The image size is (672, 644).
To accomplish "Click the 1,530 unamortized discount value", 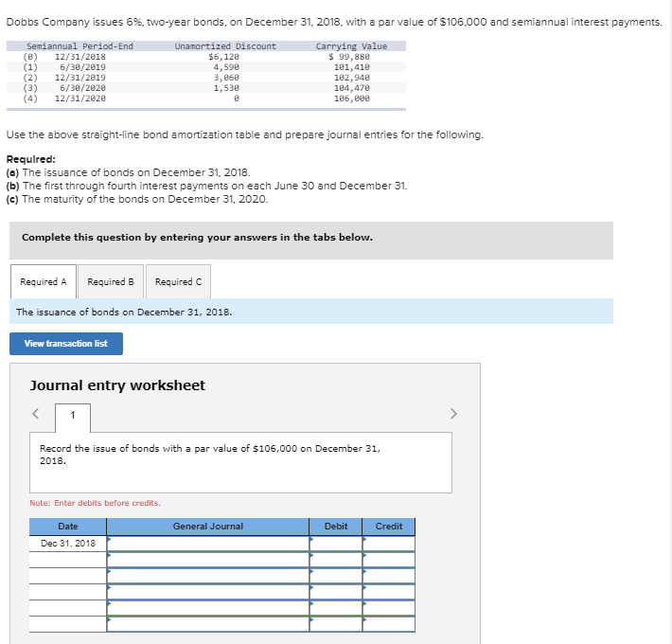I will (226, 88).
